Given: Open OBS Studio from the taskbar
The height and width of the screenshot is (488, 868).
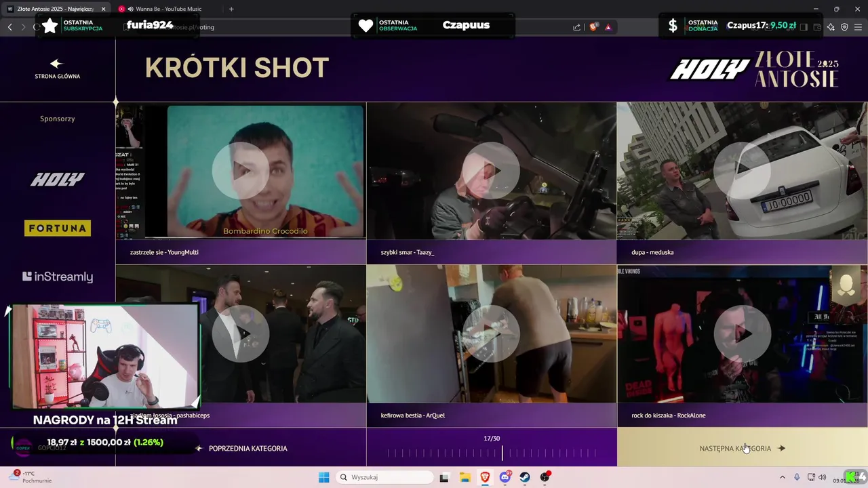Looking at the screenshot, I should tap(545, 477).
